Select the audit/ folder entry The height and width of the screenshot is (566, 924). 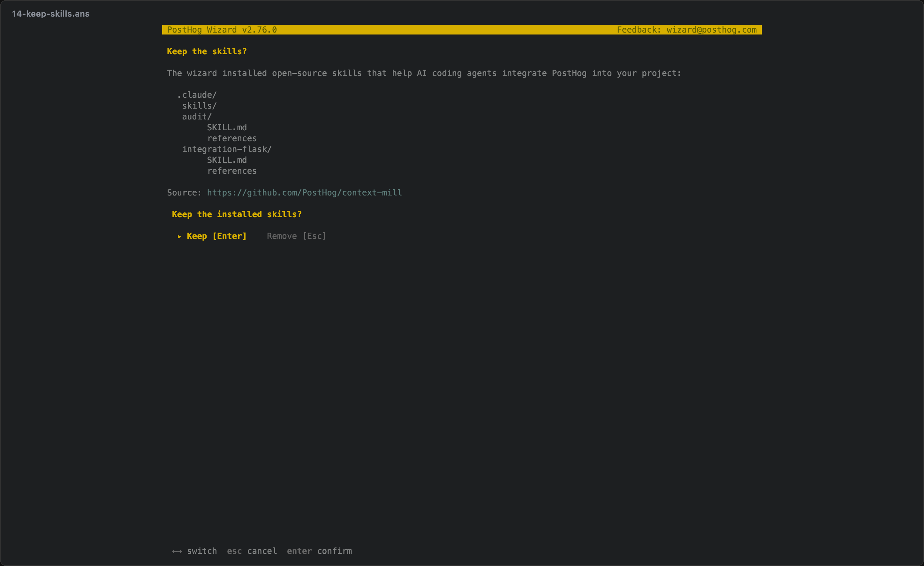(197, 117)
